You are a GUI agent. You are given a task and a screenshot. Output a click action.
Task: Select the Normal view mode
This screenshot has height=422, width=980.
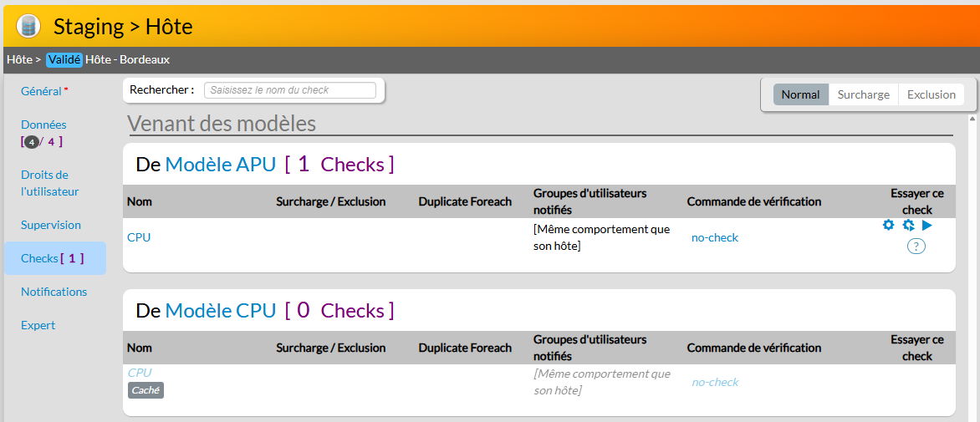(x=800, y=94)
